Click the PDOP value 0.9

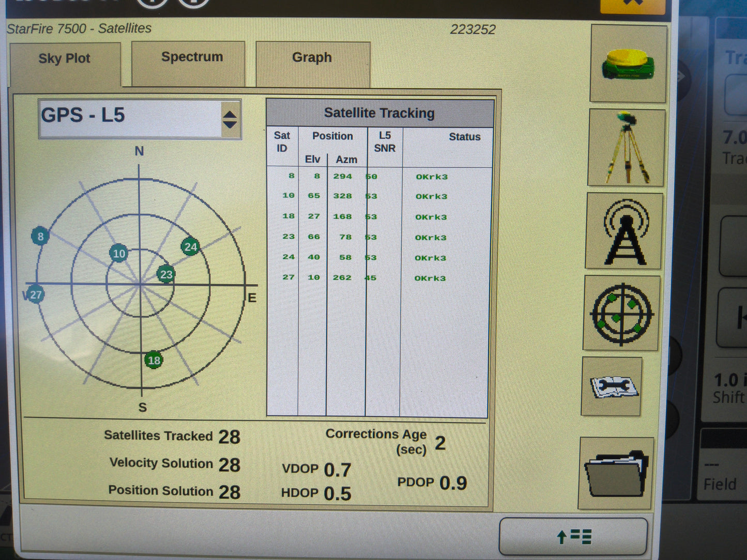click(x=453, y=483)
